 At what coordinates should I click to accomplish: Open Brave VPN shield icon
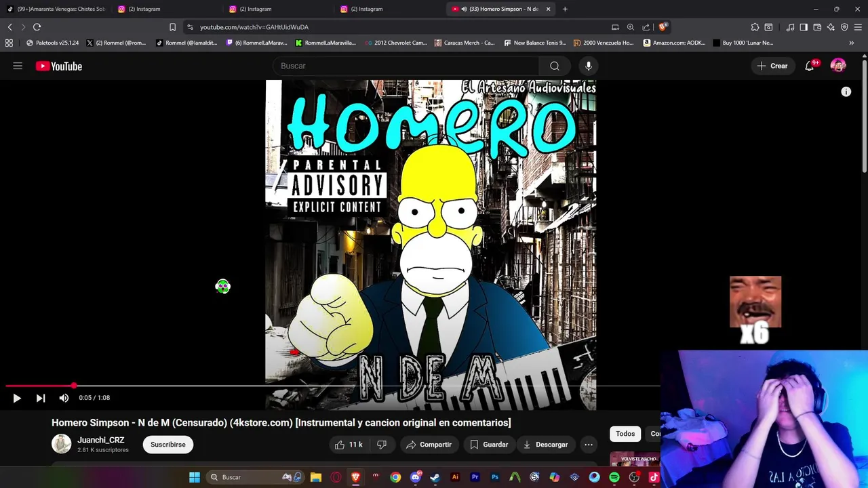pyautogui.click(x=844, y=27)
